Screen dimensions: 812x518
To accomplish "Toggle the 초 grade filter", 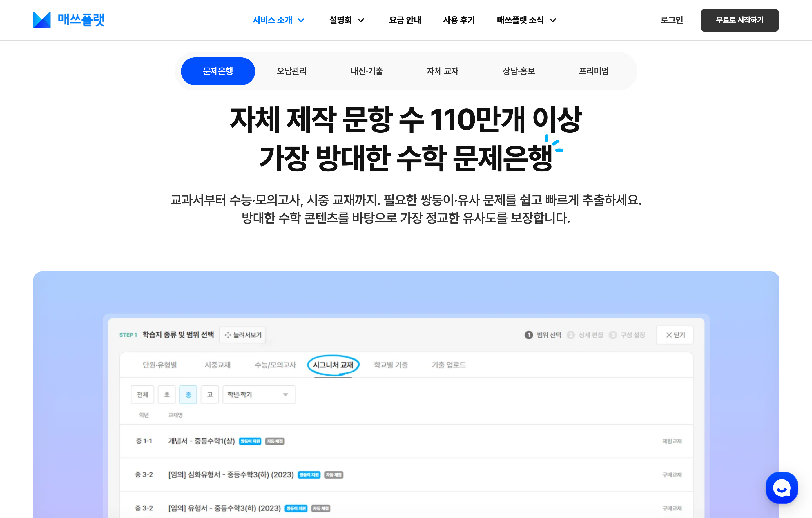I will pos(167,394).
